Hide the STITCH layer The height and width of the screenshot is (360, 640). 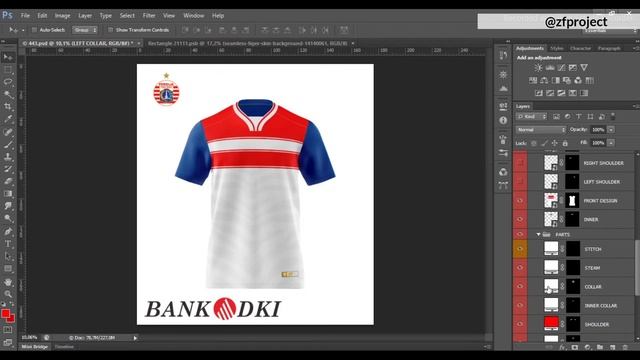[520, 249]
